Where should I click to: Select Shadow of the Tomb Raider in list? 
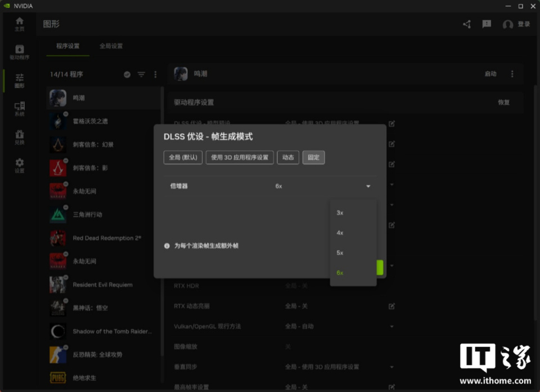103,331
